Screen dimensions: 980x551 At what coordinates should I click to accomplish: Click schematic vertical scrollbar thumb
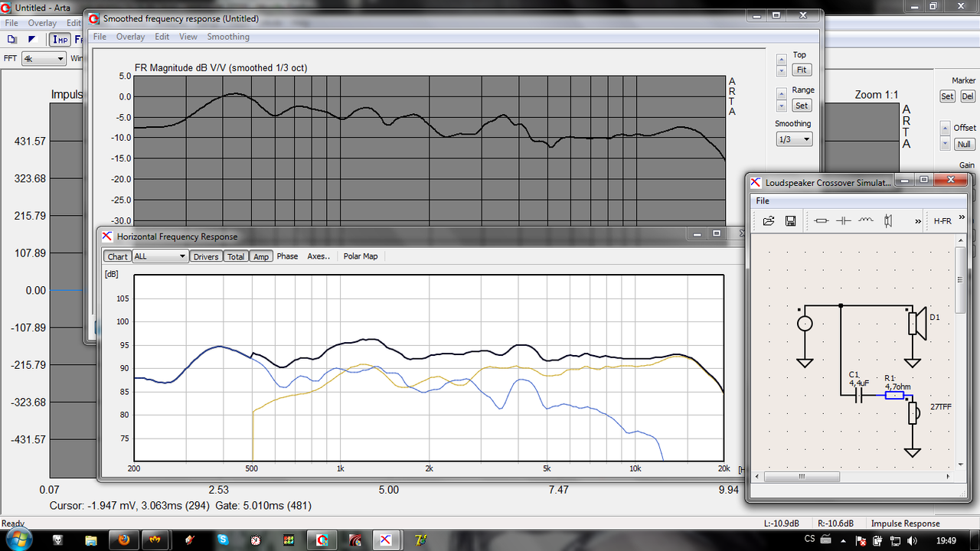[x=961, y=279]
